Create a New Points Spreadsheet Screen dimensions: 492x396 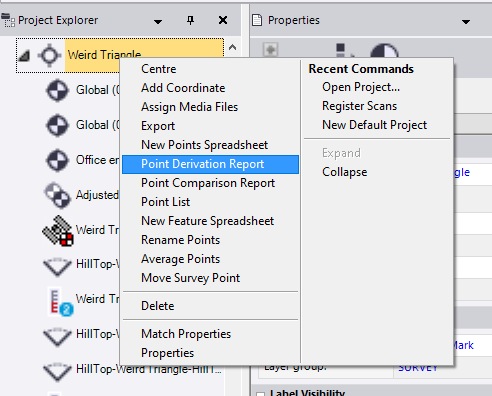(204, 145)
